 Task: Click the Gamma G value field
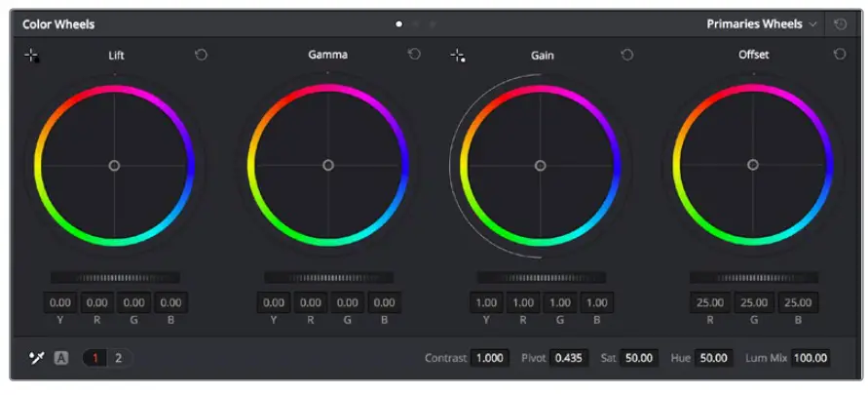347,302
